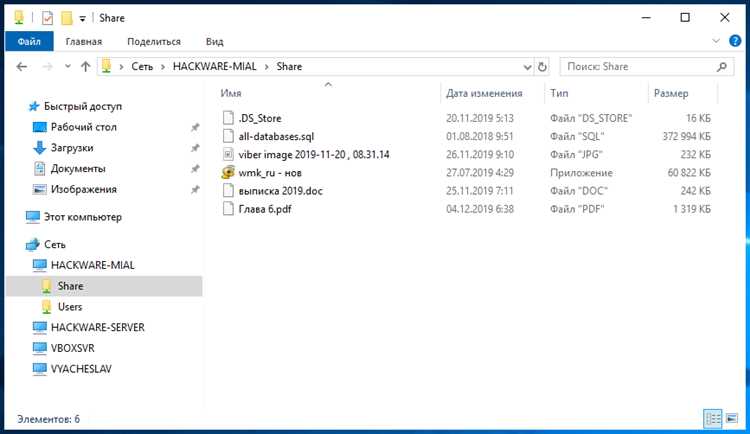Screen dimensions: 750x434
Task: Click the size 372 994 КБ cell
Action: click(686, 136)
